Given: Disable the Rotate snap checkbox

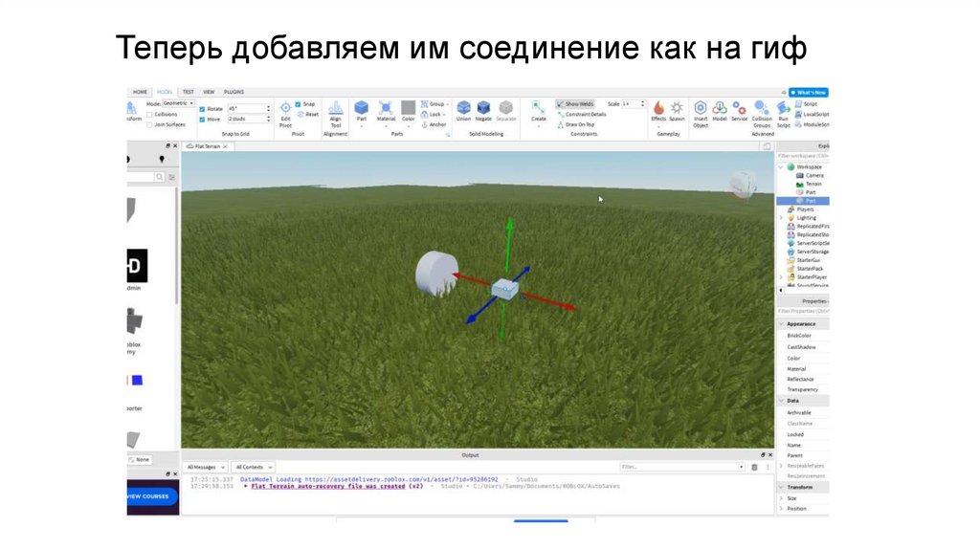Looking at the screenshot, I should [202, 109].
